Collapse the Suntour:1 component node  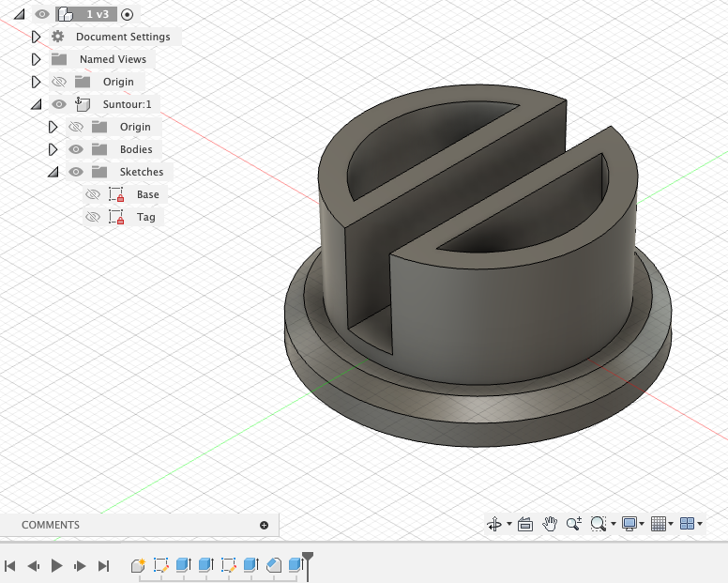[x=37, y=104]
